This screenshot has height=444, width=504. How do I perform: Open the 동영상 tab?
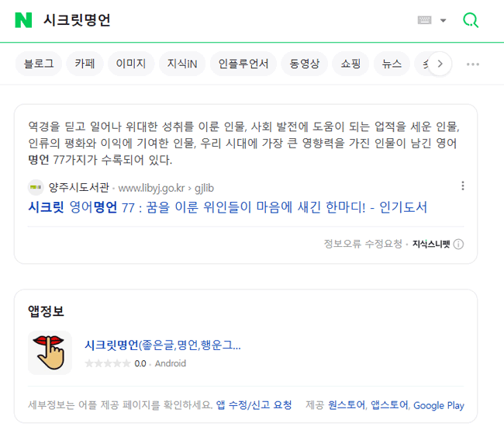pos(304,64)
